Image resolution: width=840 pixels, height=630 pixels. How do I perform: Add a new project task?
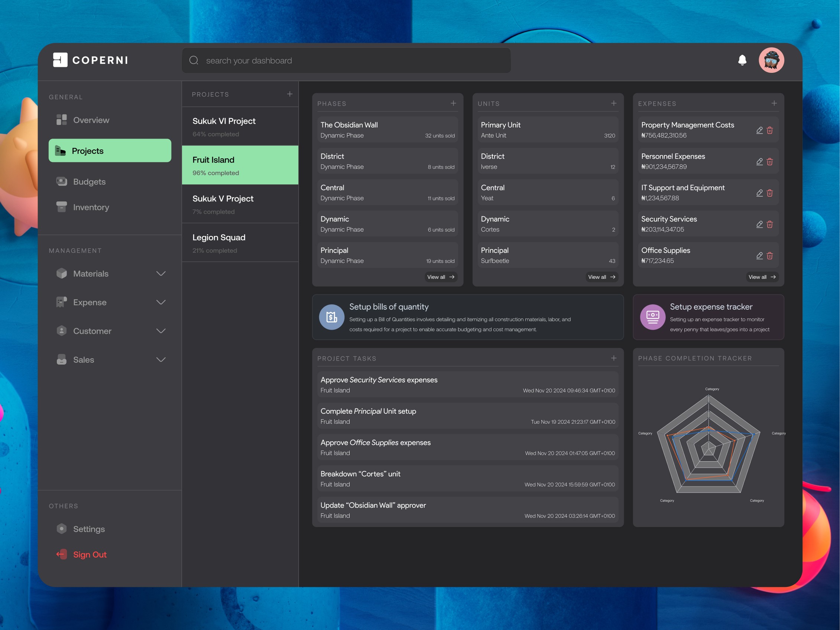click(613, 358)
